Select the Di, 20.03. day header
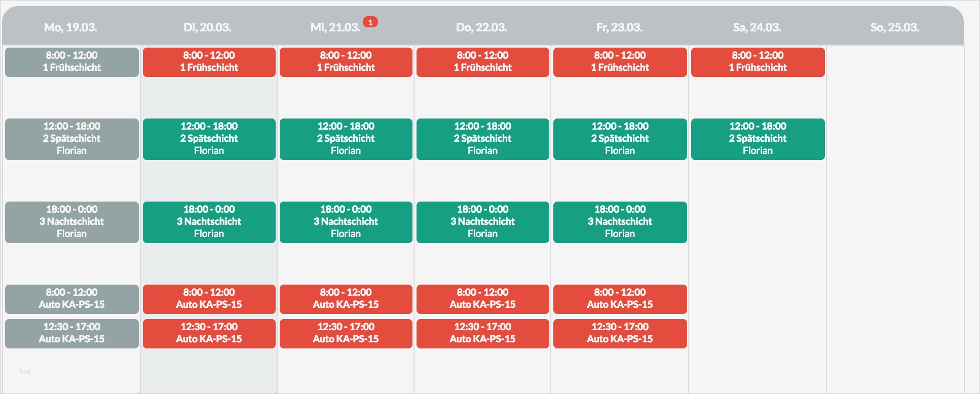This screenshot has width=980, height=394. 208,27
